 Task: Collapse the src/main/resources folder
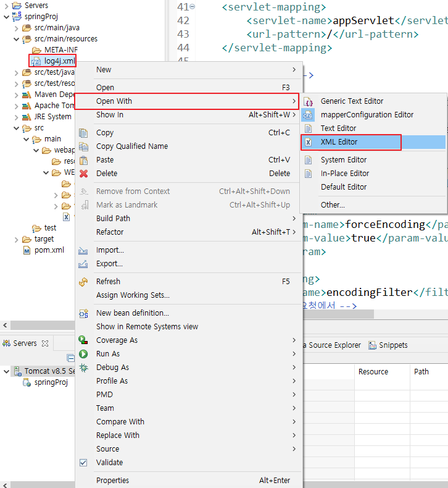point(16,39)
